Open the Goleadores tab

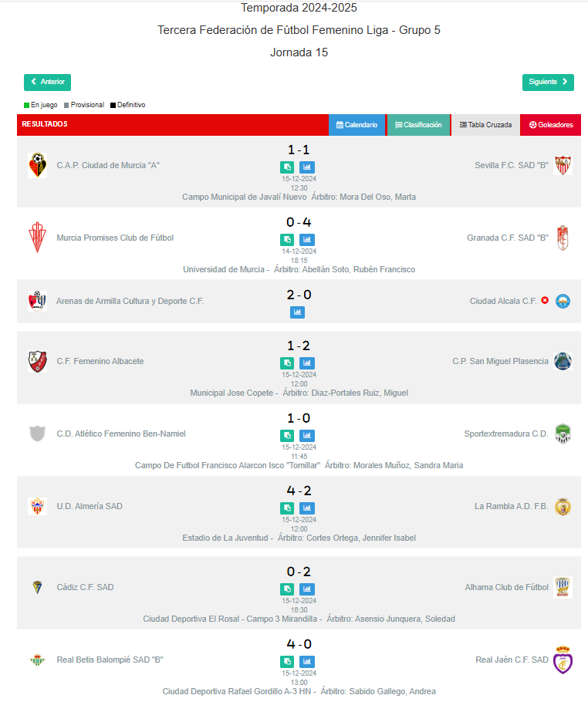pyautogui.click(x=551, y=125)
